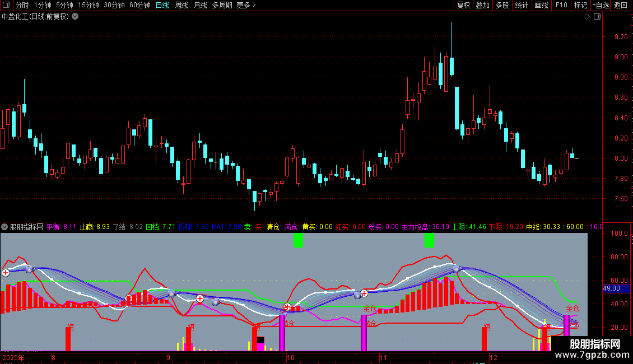Click the 中盐化工(日线.前复权) chart title
Screen dimensions: 633x364
coord(35,17)
